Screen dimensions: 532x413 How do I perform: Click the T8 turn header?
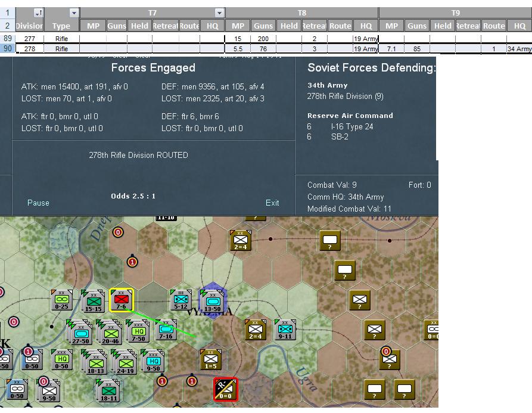[302, 13]
